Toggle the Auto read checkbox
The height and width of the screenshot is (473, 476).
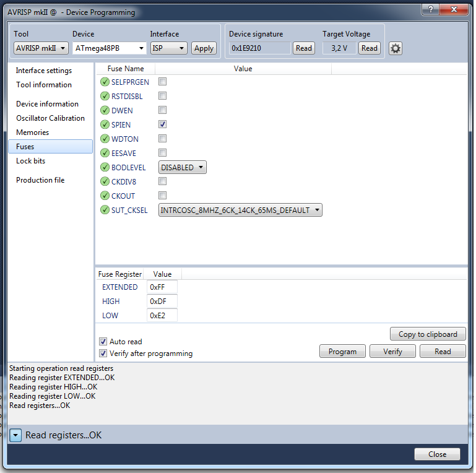[103, 342]
